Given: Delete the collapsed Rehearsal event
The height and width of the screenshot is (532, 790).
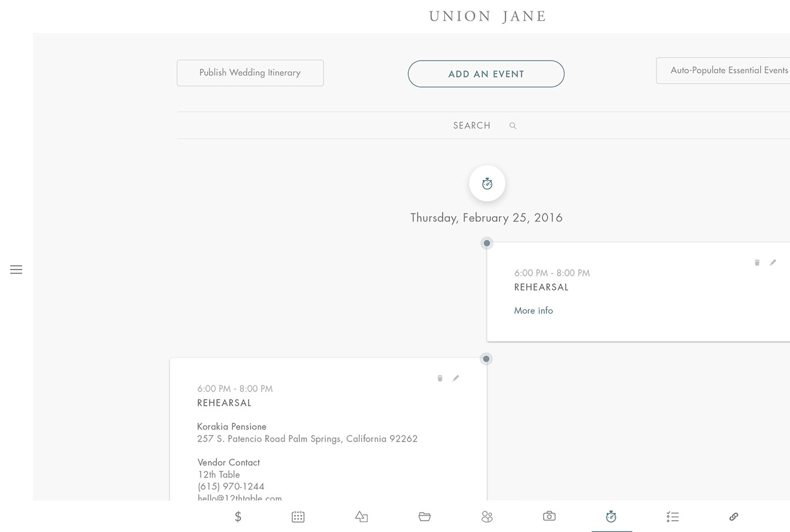Looking at the screenshot, I should click(x=757, y=263).
